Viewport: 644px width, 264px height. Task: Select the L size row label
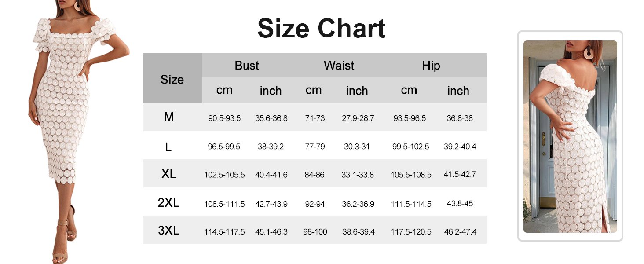click(168, 147)
